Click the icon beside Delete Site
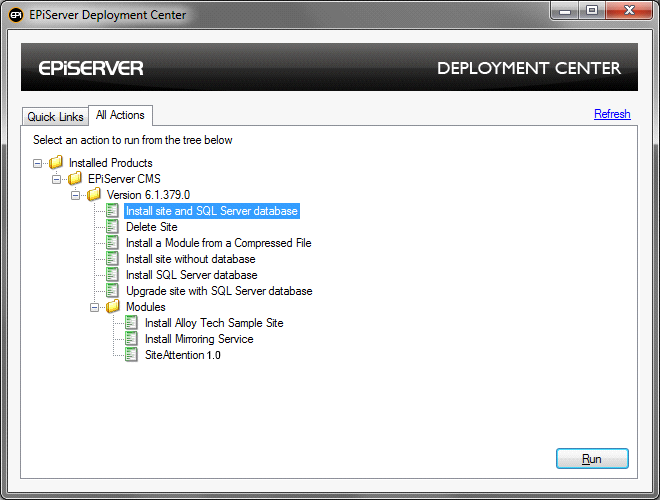Image resolution: width=660 pixels, height=500 pixels. pos(113,227)
